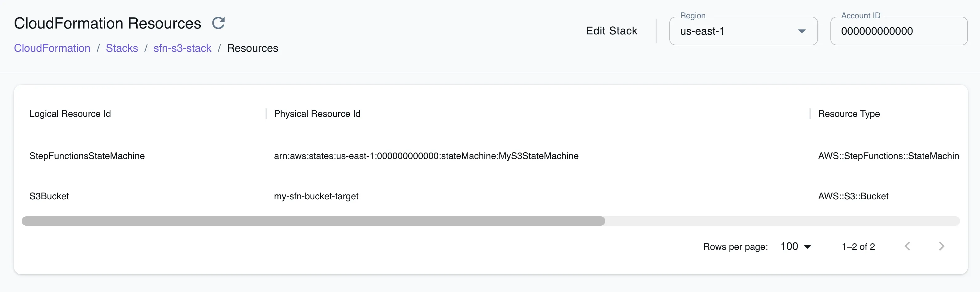Select the Resources breadcrumb item
The height and width of the screenshot is (292, 980).
(x=253, y=48)
